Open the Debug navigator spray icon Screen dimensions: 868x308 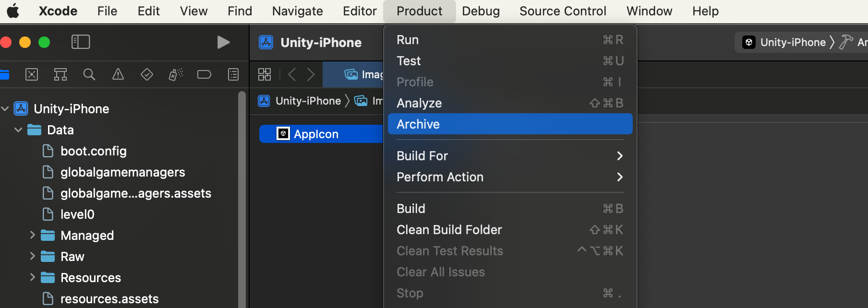[x=176, y=74]
